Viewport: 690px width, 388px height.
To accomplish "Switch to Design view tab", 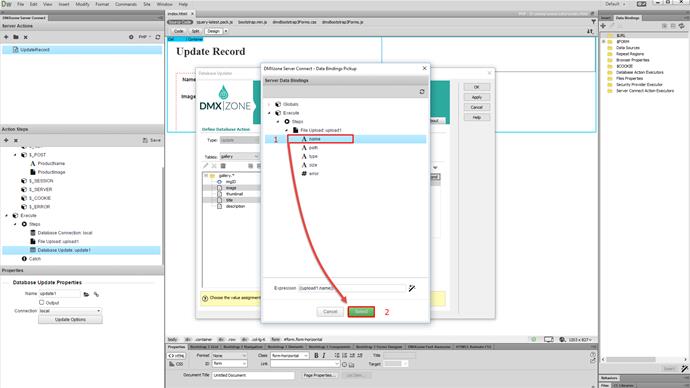I will point(213,31).
